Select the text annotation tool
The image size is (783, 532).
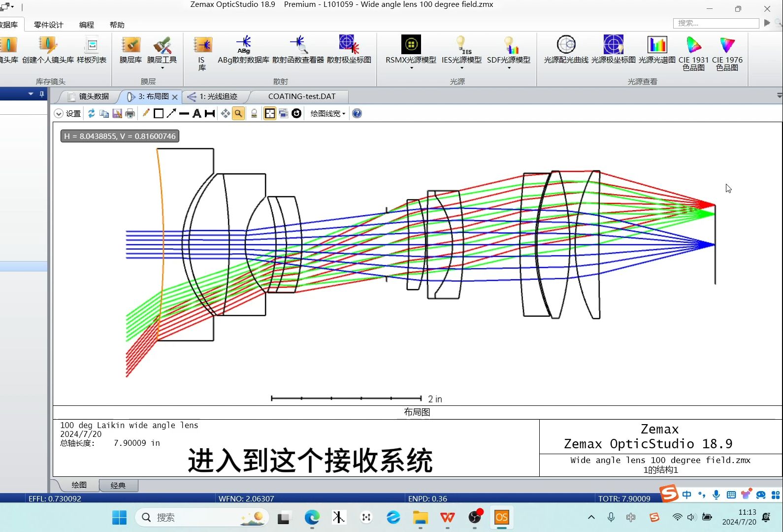tap(197, 113)
